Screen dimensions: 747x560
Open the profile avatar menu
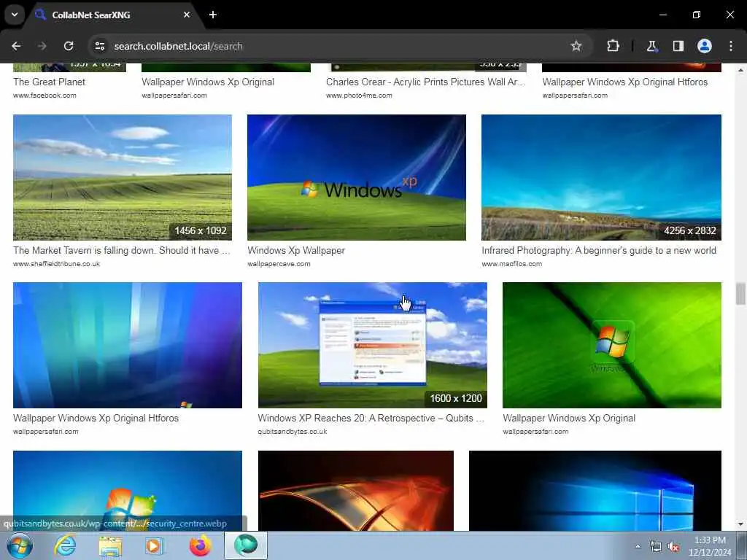(705, 46)
